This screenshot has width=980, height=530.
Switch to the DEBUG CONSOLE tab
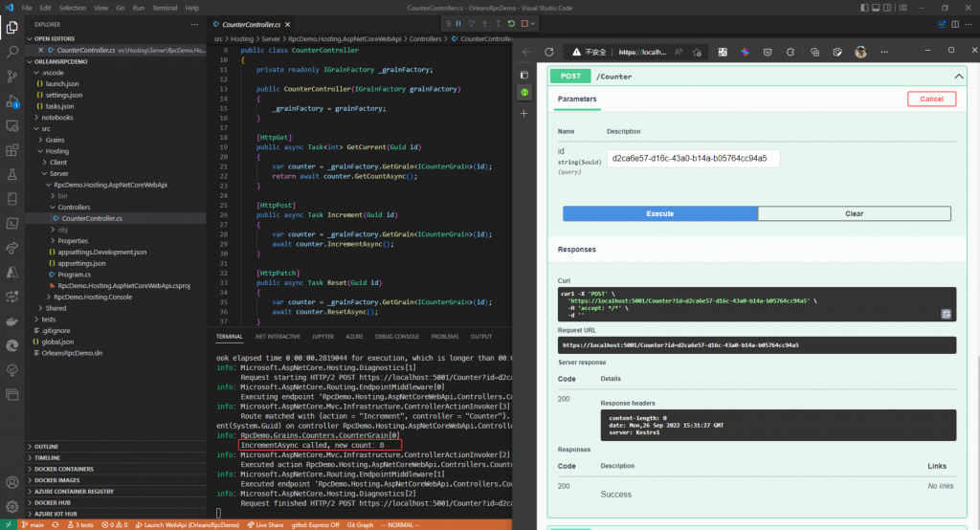(x=397, y=337)
